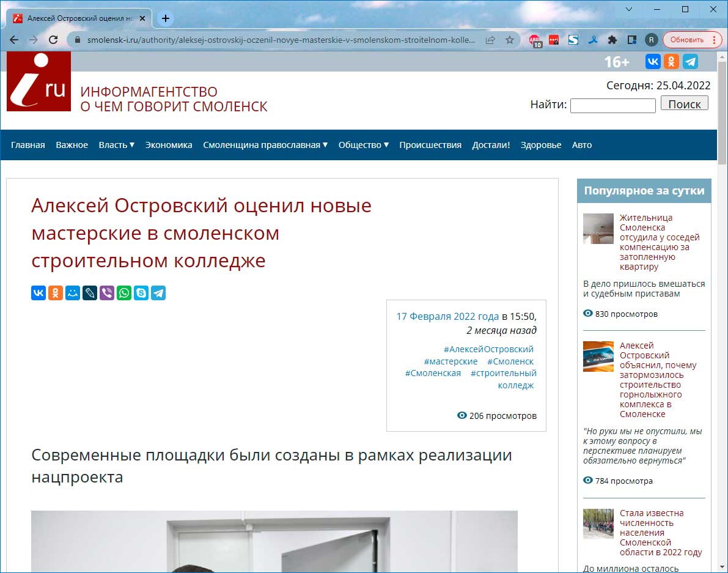Share article via the Viber icon
The image size is (728, 573).
[x=107, y=293]
